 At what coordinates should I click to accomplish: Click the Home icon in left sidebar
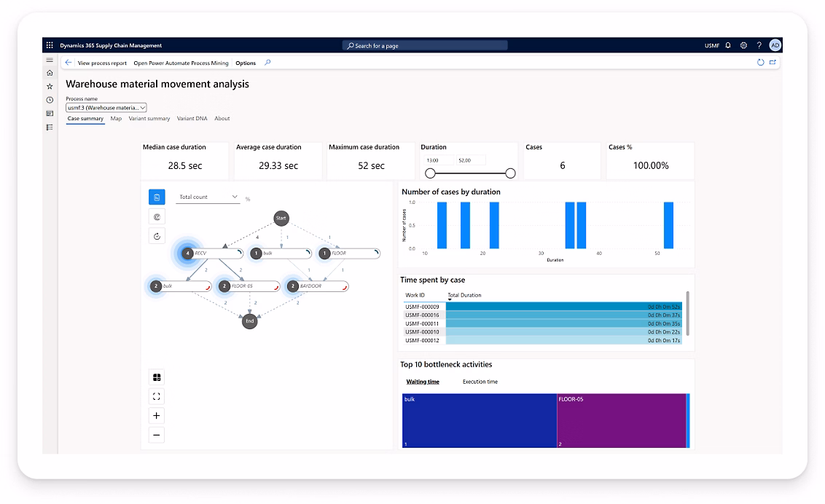(50, 73)
